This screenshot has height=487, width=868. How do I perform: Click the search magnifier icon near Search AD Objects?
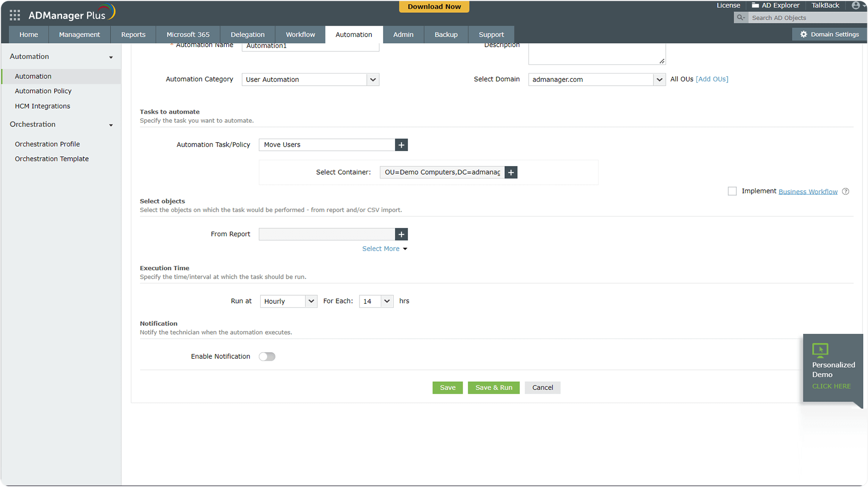coord(741,17)
